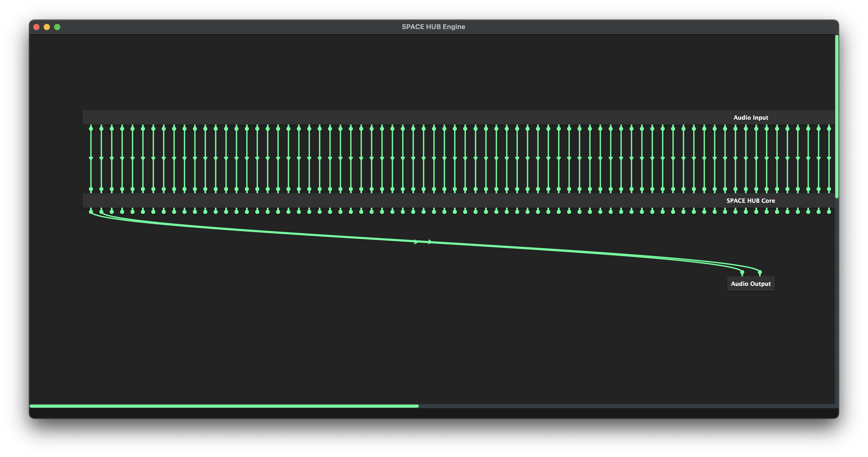The height and width of the screenshot is (457, 868).
Task: Click second output pin under SPACE HUB Core
Action: tap(101, 212)
